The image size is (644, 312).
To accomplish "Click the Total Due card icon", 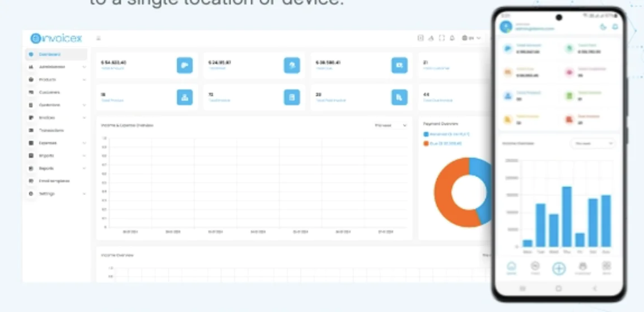I will click(x=399, y=65).
